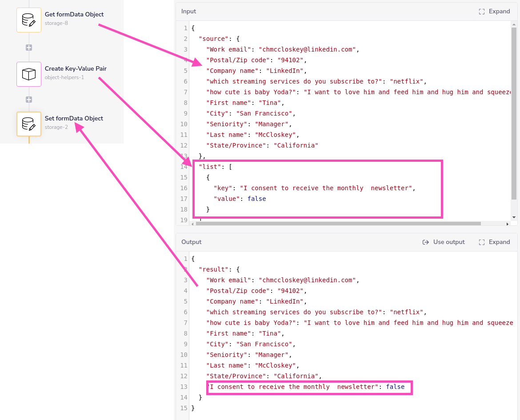Screen dimensions: 520x420
Task: Open the Set formData Object storage icon
Action: (x=29, y=124)
